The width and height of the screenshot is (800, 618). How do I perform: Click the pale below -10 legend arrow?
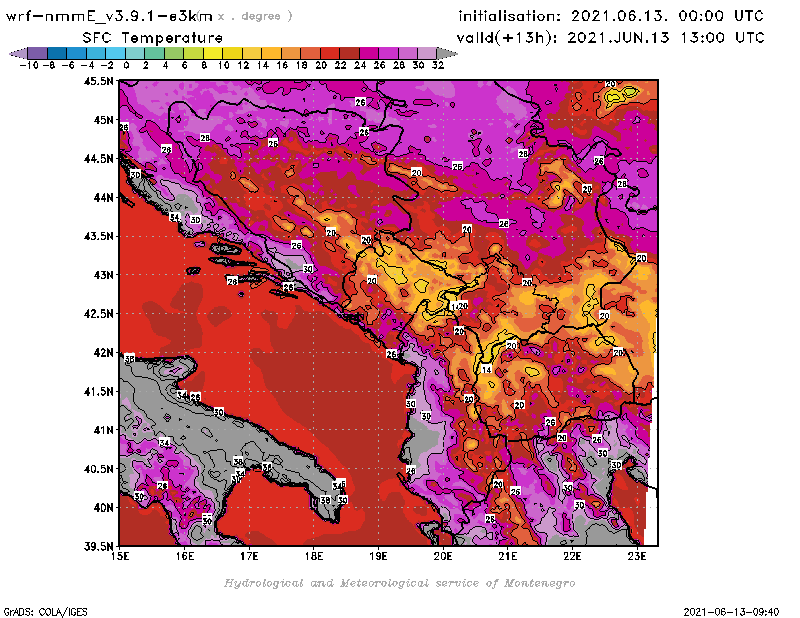pyautogui.click(x=18, y=54)
